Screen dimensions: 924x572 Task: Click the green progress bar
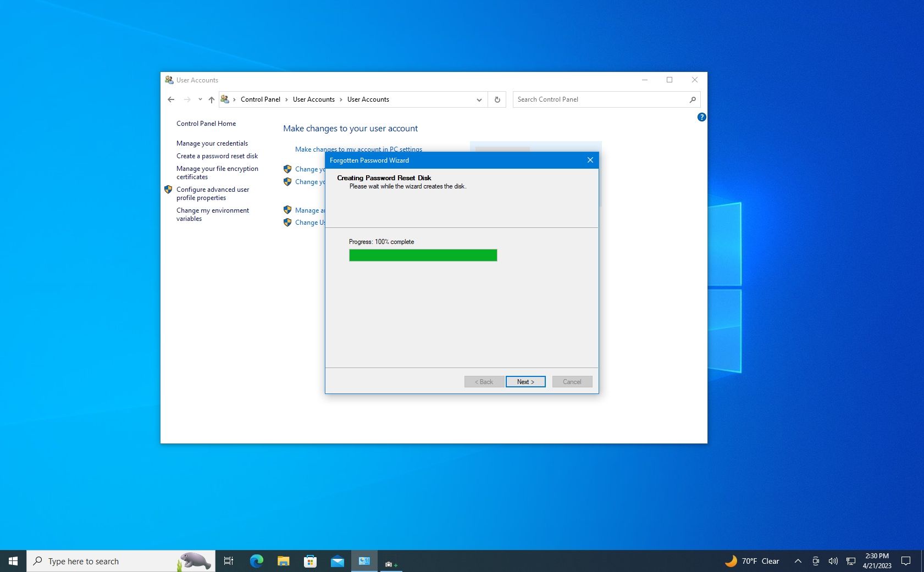click(423, 255)
